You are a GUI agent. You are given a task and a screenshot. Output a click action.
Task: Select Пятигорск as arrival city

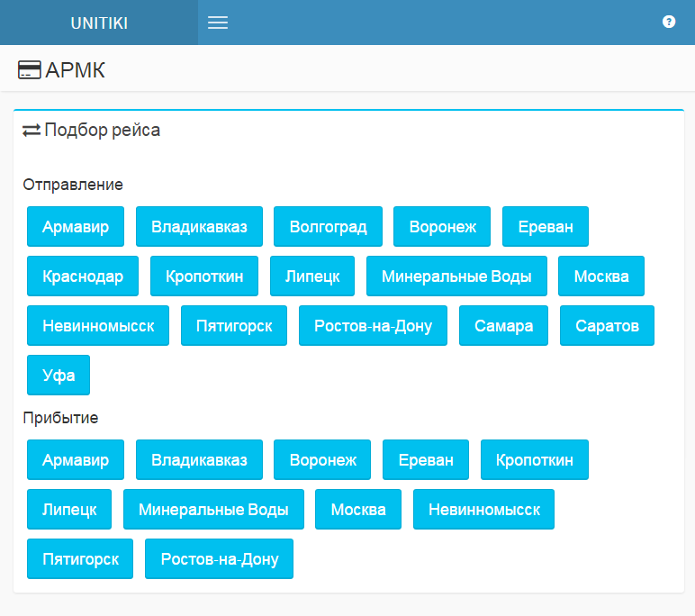80,558
